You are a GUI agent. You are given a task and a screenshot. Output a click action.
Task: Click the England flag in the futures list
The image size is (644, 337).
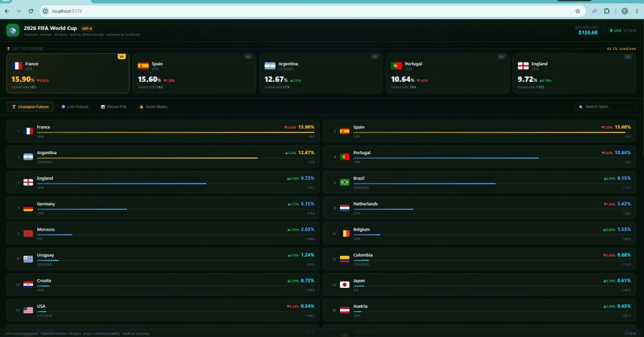[x=28, y=182]
